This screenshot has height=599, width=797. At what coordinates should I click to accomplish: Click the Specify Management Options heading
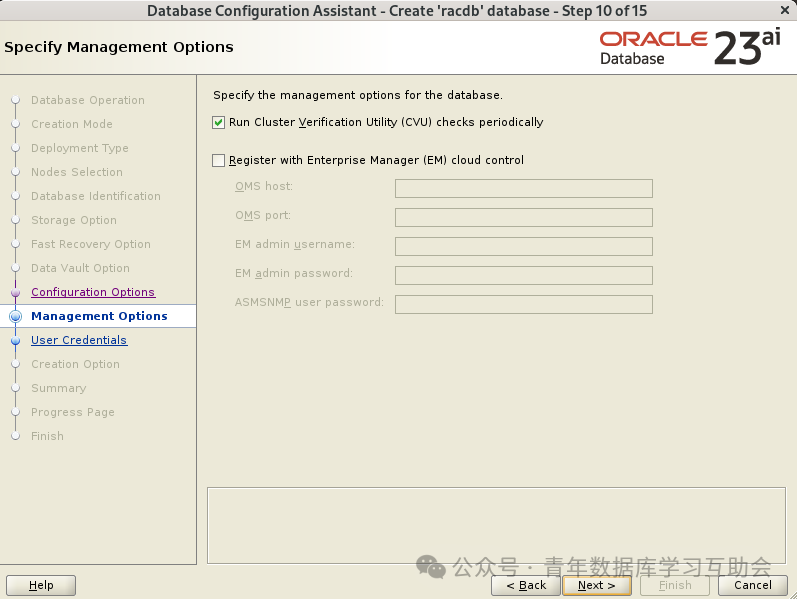[x=119, y=47]
